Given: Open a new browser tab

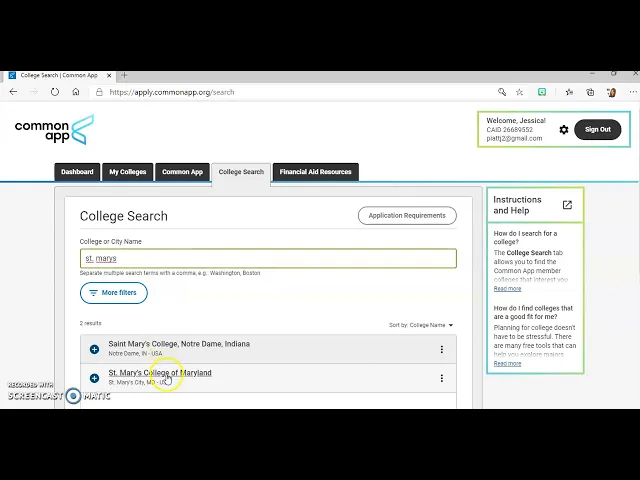Looking at the screenshot, I should [124, 75].
